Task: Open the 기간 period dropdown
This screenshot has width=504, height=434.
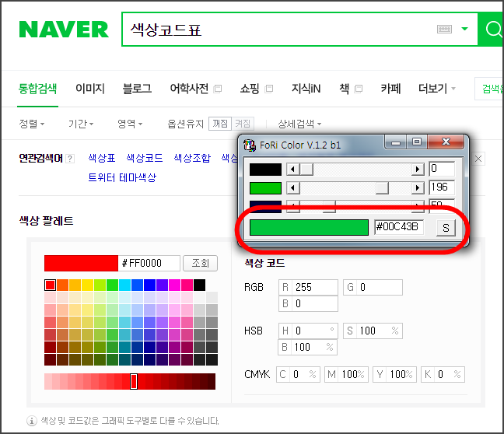Action: tap(81, 124)
